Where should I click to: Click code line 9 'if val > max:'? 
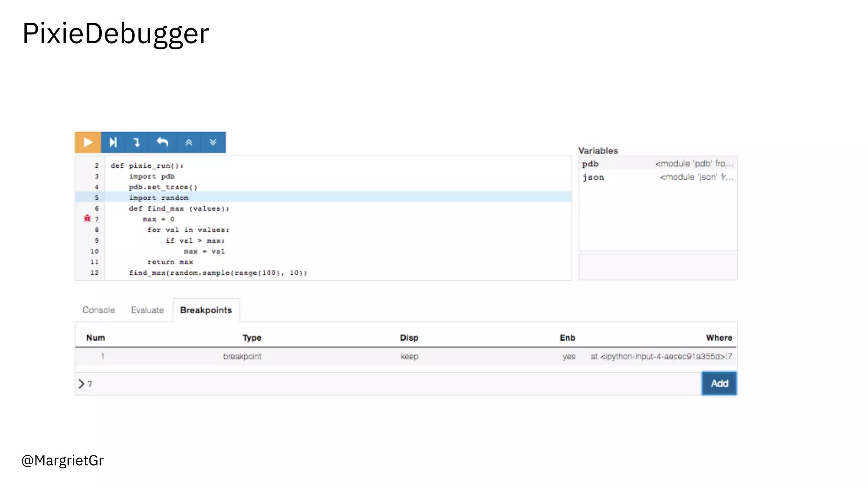point(195,241)
